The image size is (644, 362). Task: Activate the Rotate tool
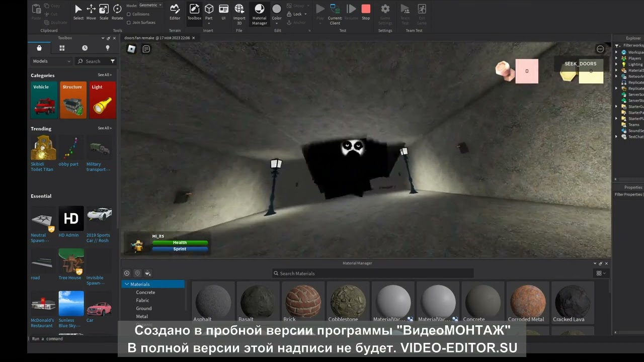[x=117, y=12]
